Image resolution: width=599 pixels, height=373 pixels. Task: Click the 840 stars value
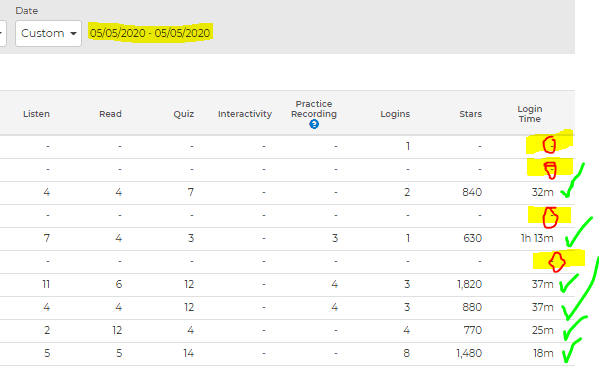[x=472, y=192]
